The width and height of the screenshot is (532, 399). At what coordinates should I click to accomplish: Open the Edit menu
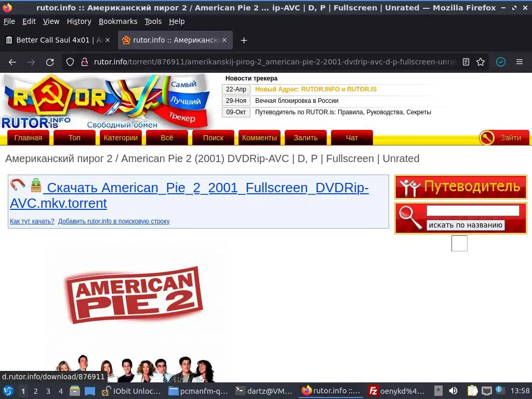pos(29,21)
